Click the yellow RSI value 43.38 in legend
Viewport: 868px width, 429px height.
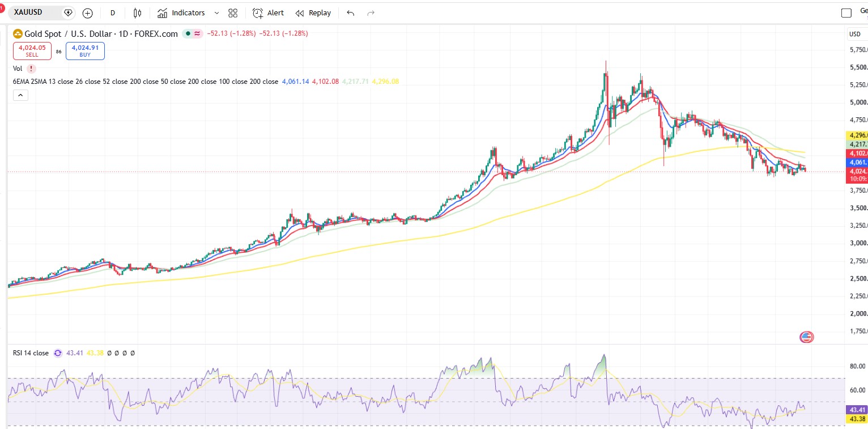click(x=95, y=353)
